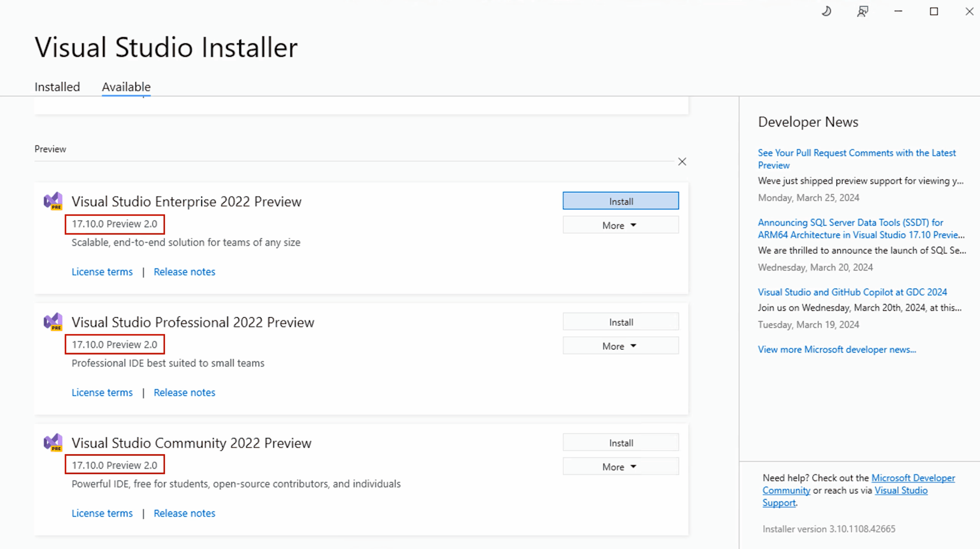Minimize the installer window
The width and height of the screenshot is (980, 549).
click(x=898, y=12)
